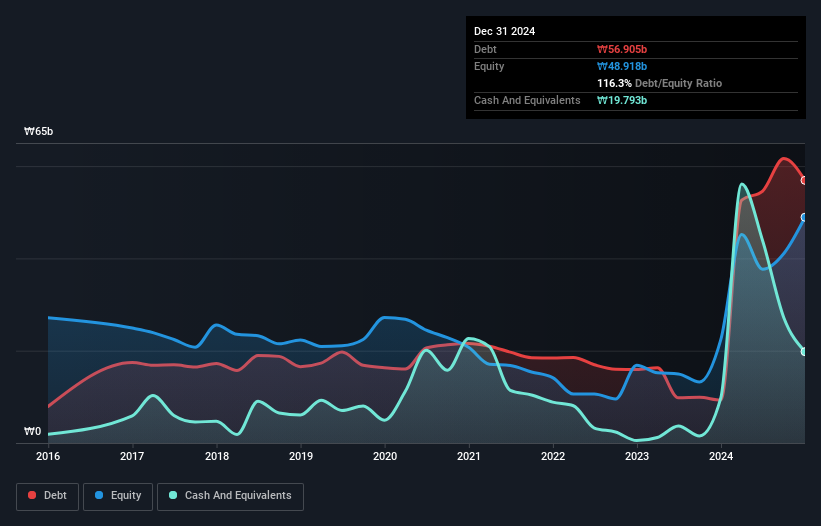Click the red dot in Debt legend
Image resolution: width=821 pixels, height=526 pixels.
(x=32, y=495)
